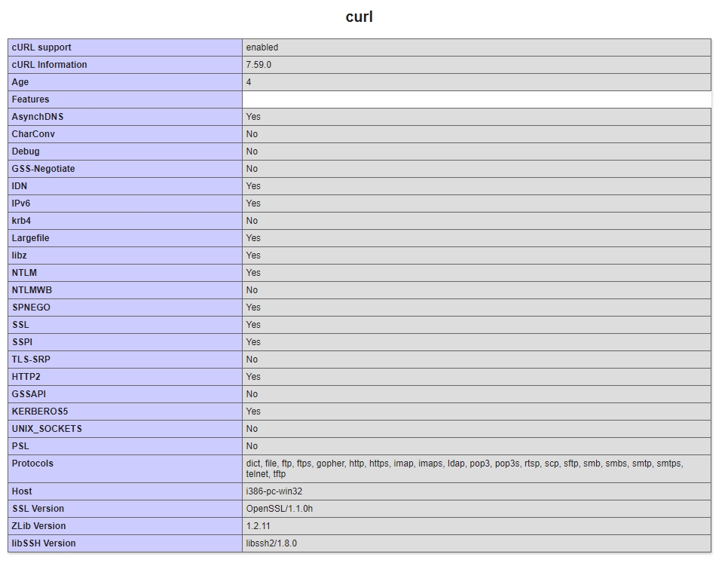Click the NTLMWB row label
This screenshot has height=563, width=728.
(x=32, y=290)
